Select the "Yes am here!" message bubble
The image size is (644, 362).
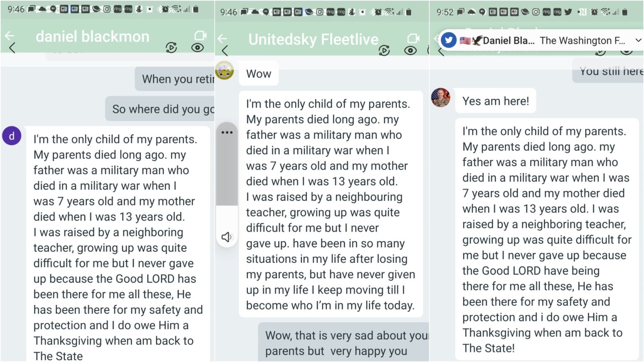coord(496,101)
